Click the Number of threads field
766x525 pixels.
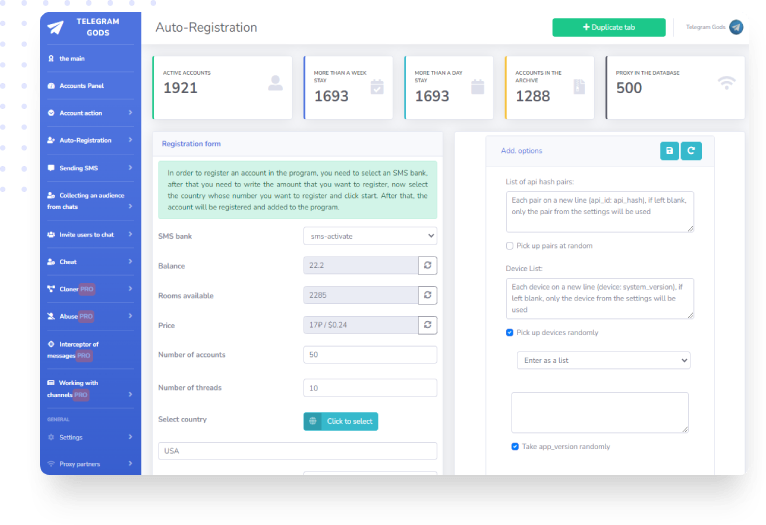(x=370, y=388)
